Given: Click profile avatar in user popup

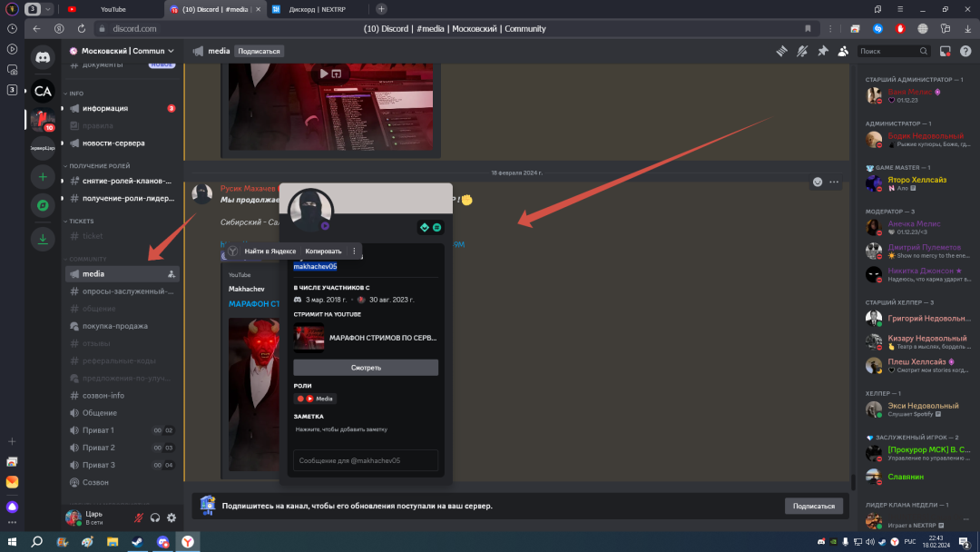Looking at the screenshot, I should [310, 211].
